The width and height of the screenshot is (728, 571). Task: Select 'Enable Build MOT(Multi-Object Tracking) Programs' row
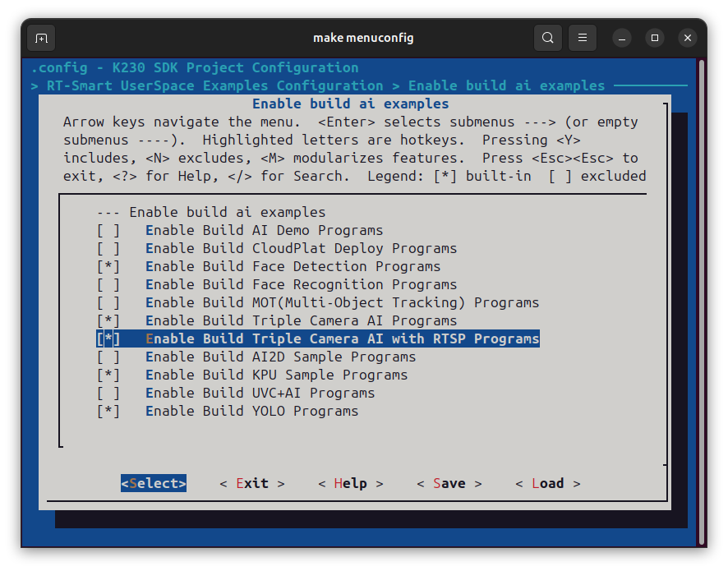click(x=318, y=302)
